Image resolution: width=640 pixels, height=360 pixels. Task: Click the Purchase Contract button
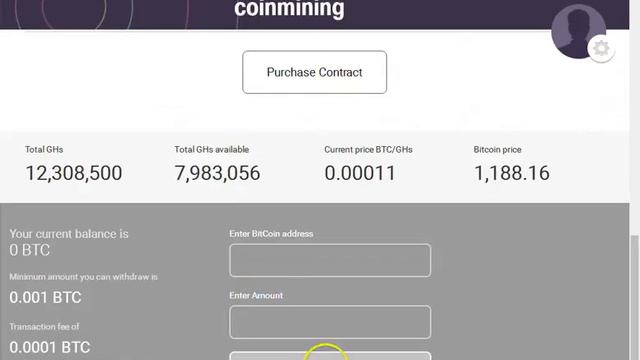314,72
